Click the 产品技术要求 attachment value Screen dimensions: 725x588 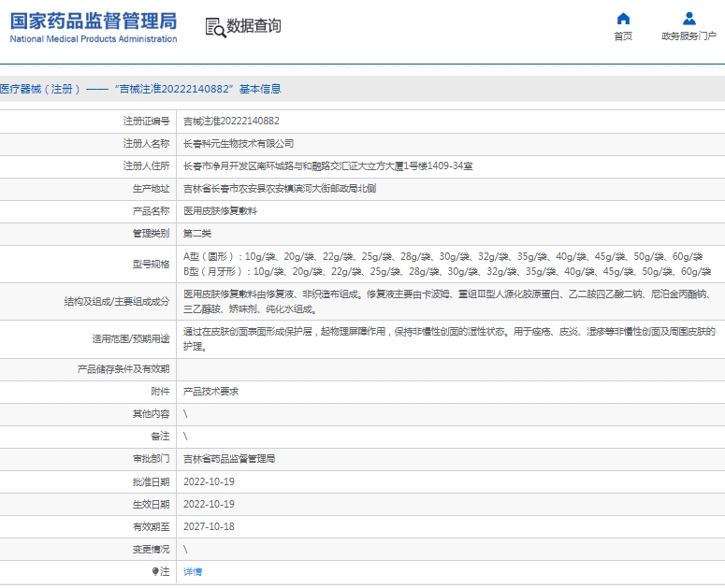(x=210, y=392)
